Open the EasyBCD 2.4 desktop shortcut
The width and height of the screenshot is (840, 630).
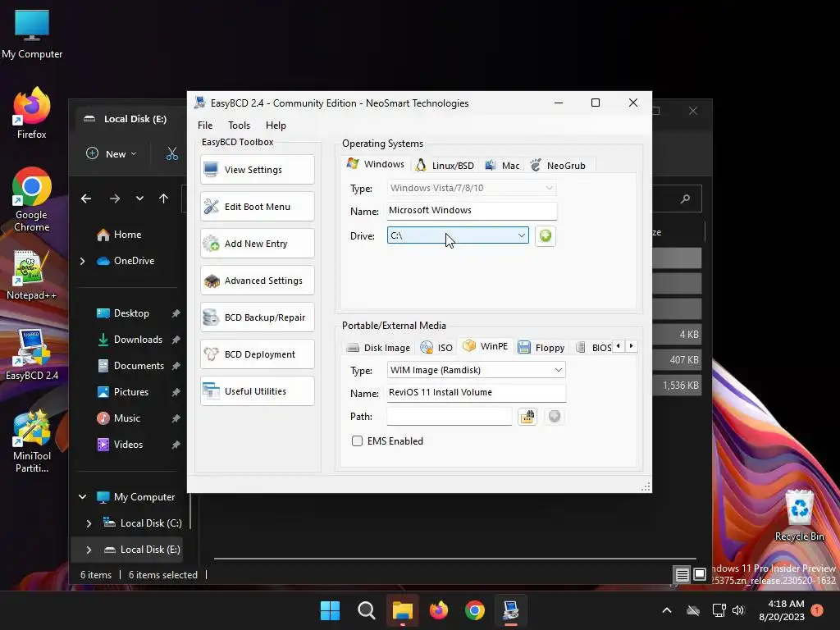(32, 354)
